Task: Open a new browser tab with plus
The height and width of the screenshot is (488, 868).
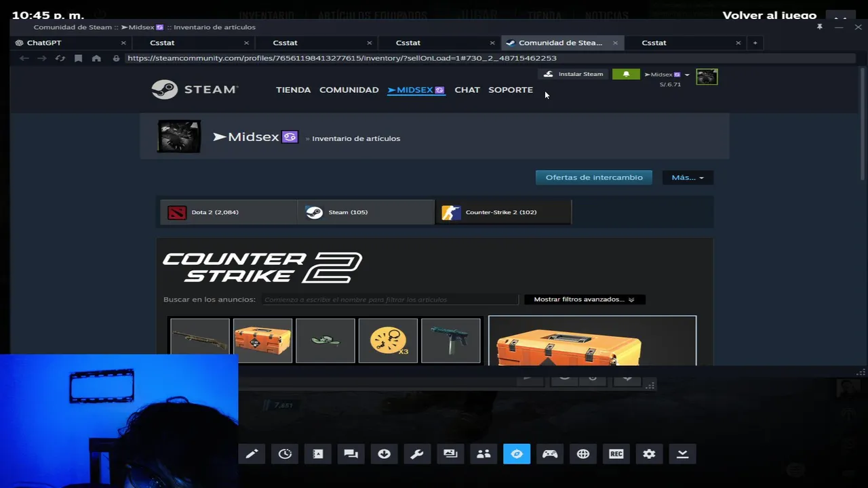Action: click(x=755, y=43)
